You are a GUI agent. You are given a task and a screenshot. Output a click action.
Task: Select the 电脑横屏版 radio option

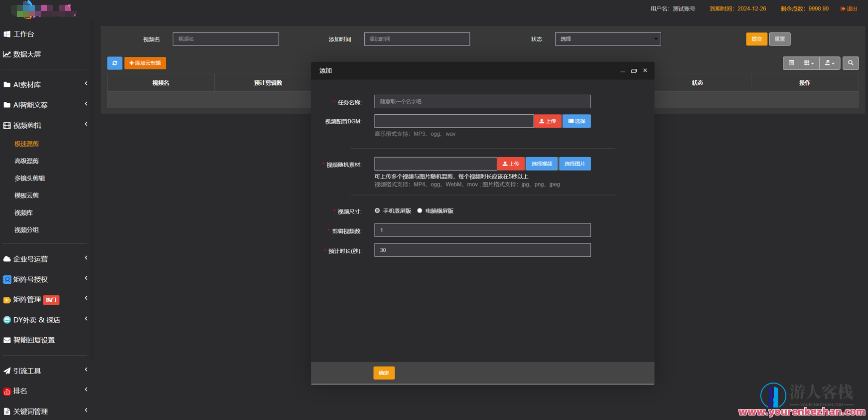tap(420, 211)
